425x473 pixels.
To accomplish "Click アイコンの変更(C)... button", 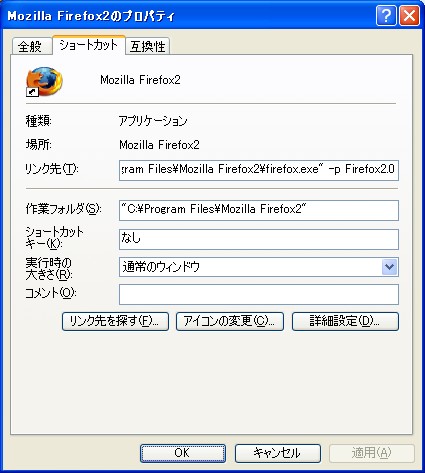I will point(230,321).
